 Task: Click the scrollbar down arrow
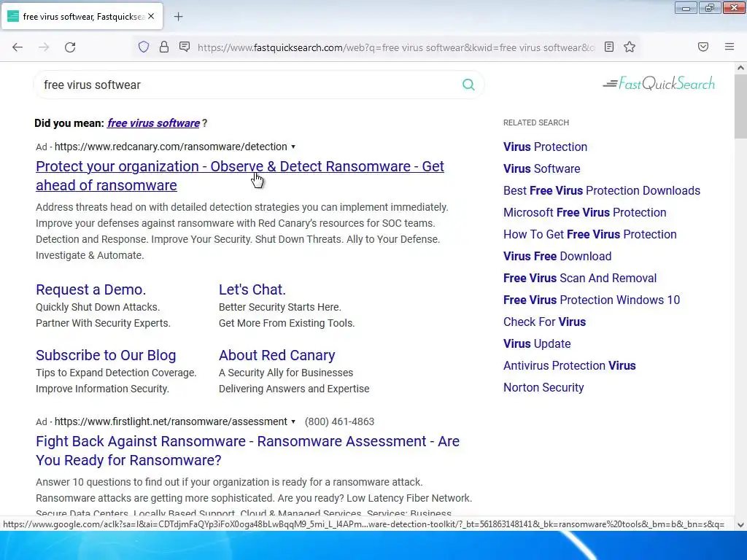coord(740,525)
